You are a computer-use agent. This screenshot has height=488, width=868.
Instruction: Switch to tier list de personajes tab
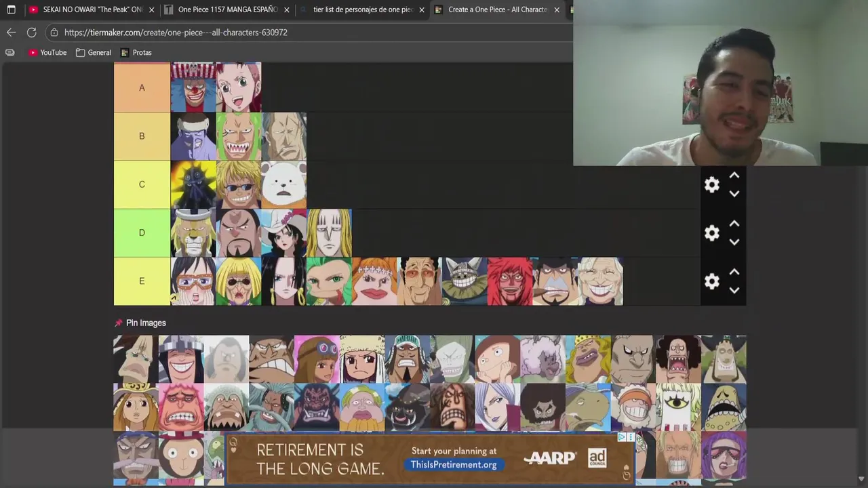click(363, 9)
